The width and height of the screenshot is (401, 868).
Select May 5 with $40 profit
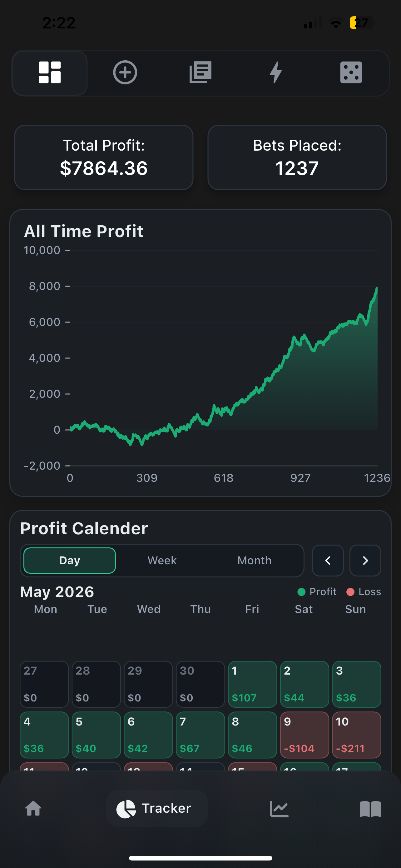pyautogui.click(x=96, y=735)
